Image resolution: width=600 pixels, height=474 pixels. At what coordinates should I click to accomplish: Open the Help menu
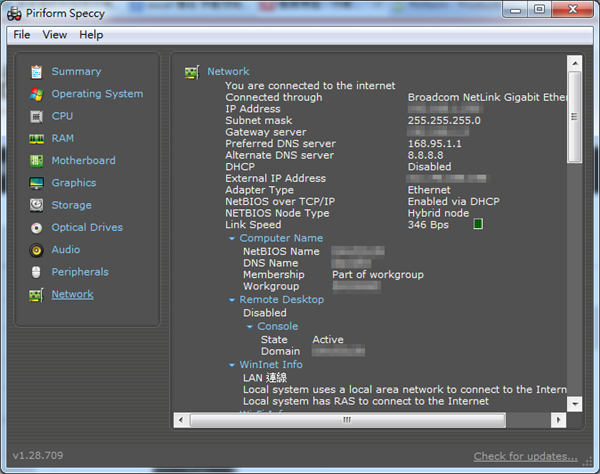pos(91,35)
